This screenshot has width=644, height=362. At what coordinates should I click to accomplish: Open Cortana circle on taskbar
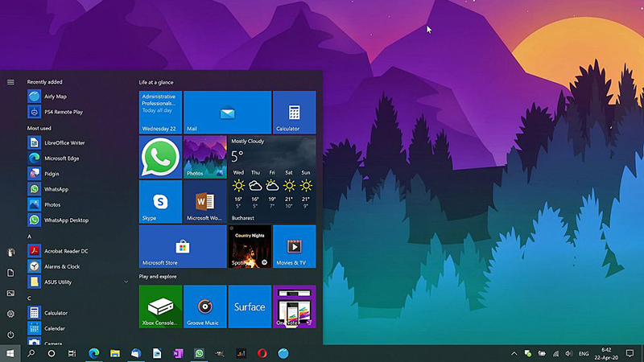click(x=52, y=353)
